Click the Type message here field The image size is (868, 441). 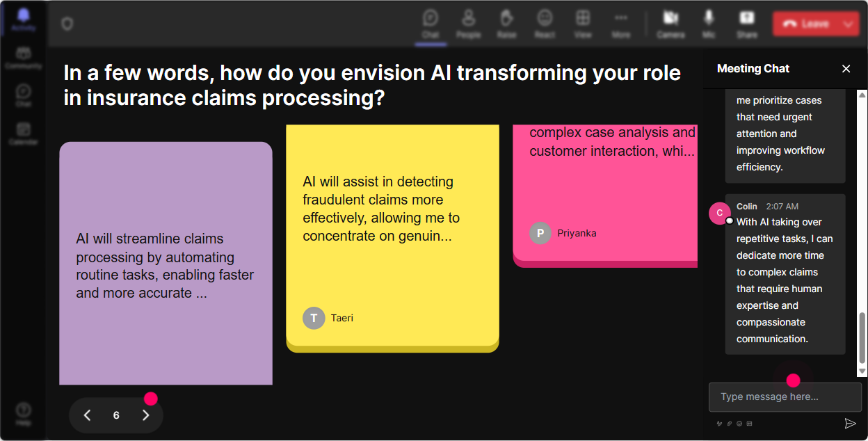click(x=785, y=397)
